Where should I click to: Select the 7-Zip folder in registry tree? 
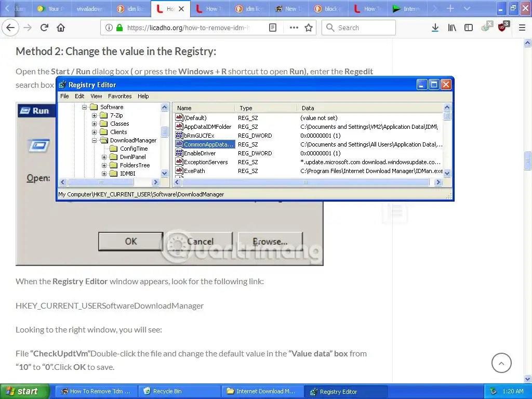tap(116, 115)
